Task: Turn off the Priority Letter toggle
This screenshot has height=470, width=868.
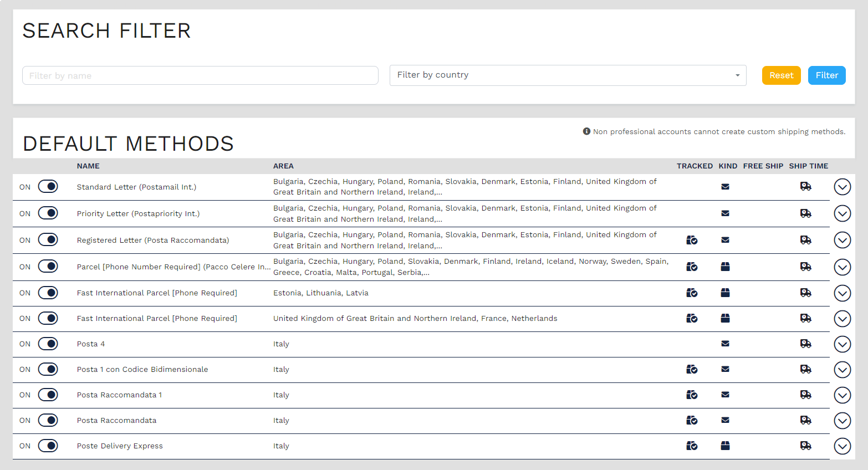Action: click(x=48, y=213)
